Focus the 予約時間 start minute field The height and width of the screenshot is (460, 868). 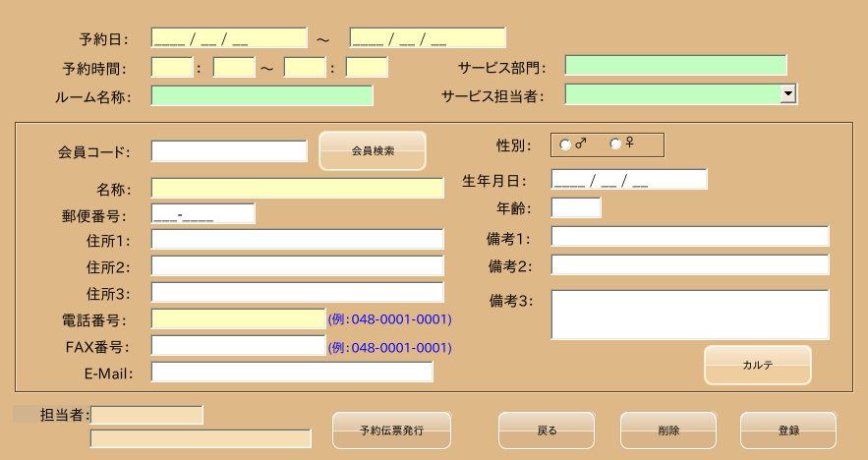(x=234, y=67)
